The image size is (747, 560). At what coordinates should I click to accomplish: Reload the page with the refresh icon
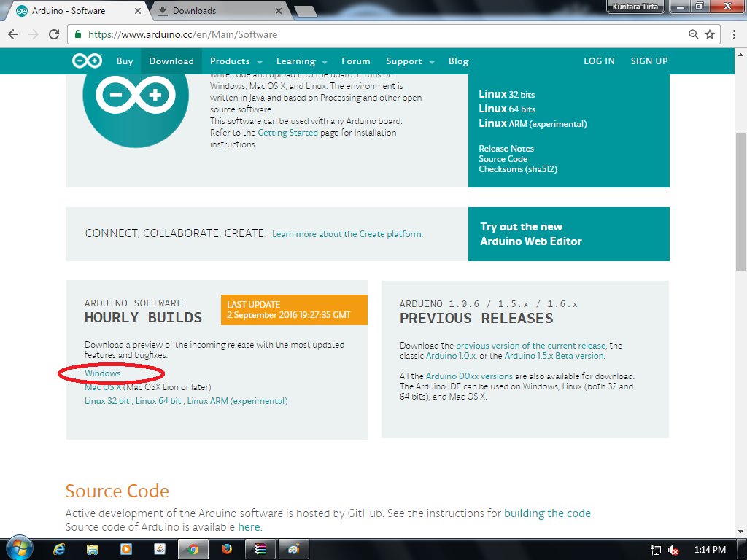(54, 34)
